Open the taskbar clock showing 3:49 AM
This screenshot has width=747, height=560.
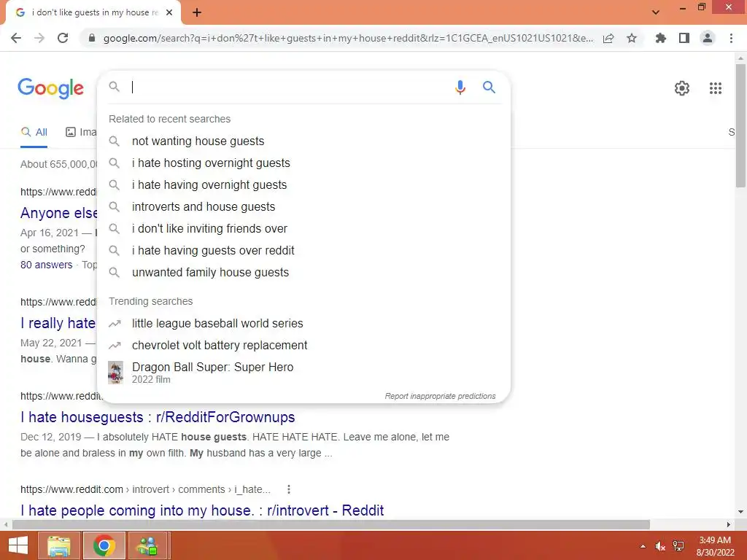pos(715,546)
